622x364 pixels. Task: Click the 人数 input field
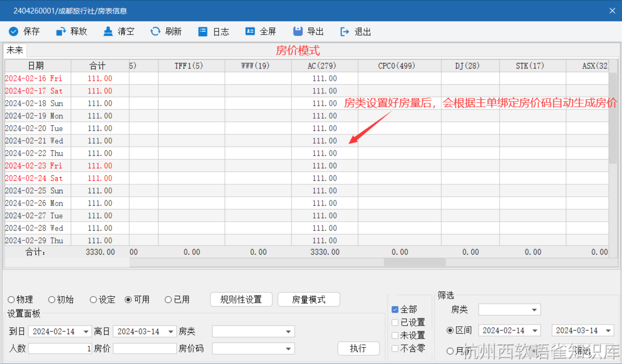click(x=60, y=349)
